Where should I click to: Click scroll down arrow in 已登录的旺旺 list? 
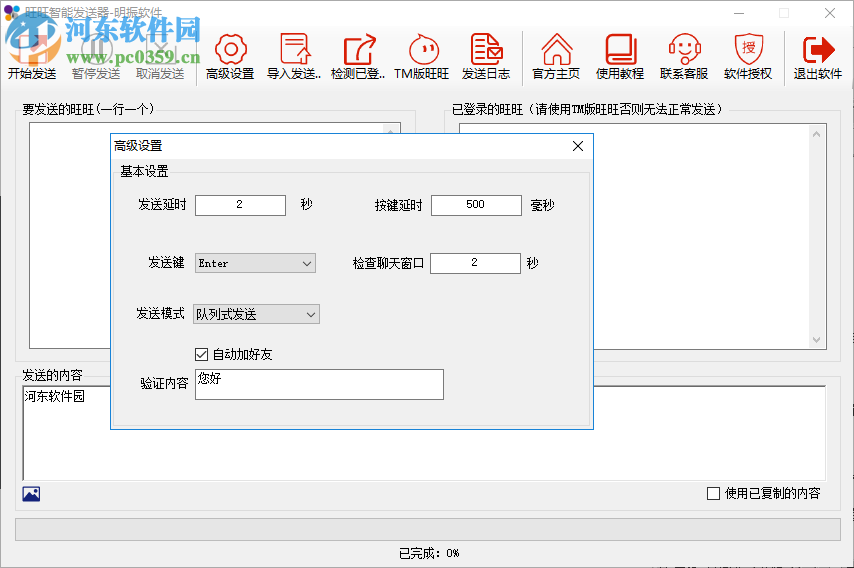(x=816, y=340)
